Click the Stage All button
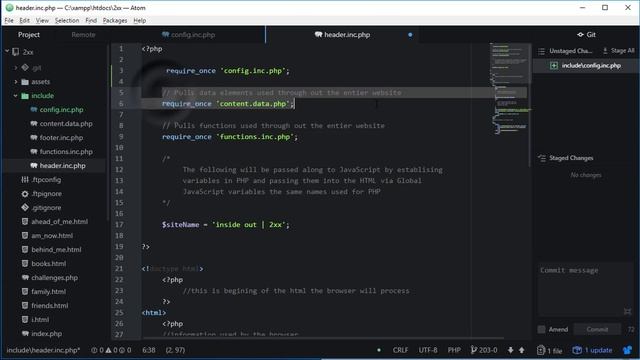Image resolution: width=640 pixels, height=360 pixels. (x=618, y=51)
